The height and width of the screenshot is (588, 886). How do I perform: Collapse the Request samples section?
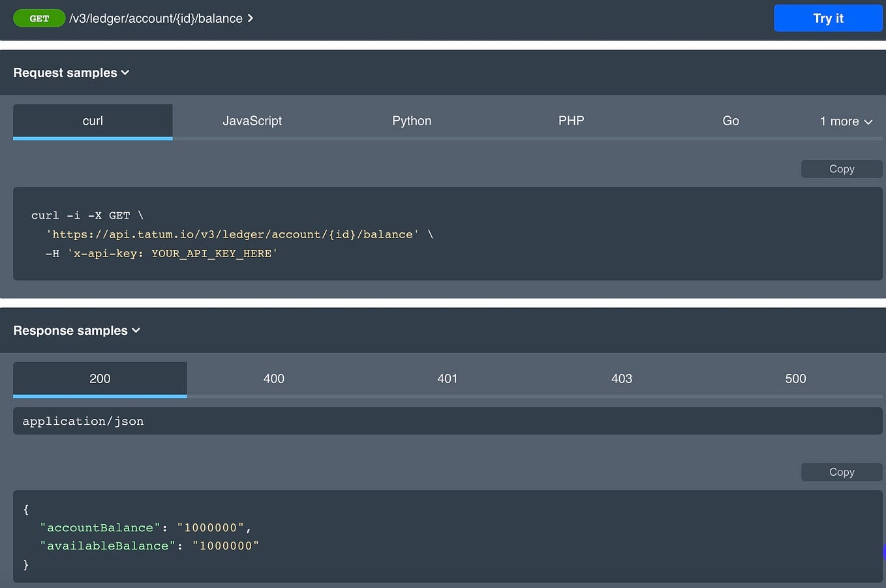pyautogui.click(x=71, y=72)
